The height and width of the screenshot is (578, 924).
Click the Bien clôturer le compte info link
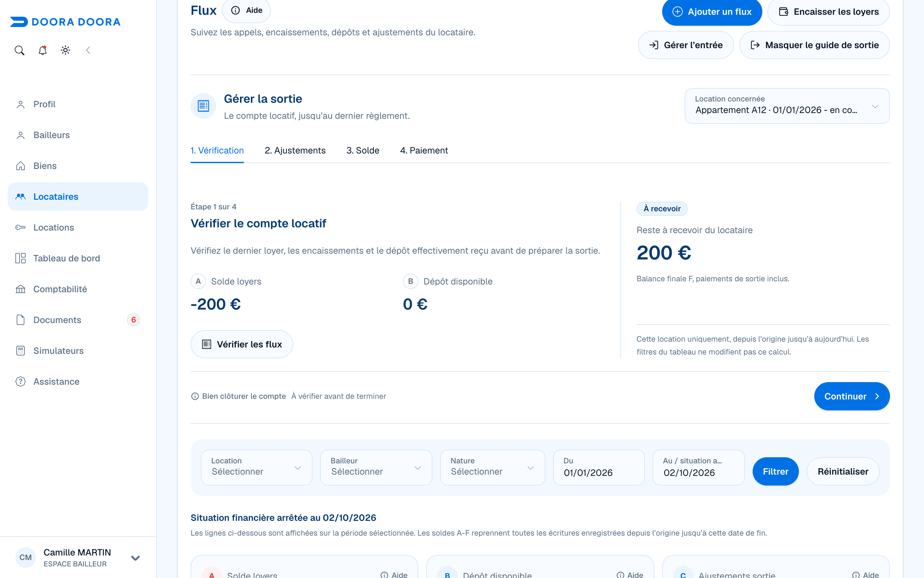click(239, 397)
